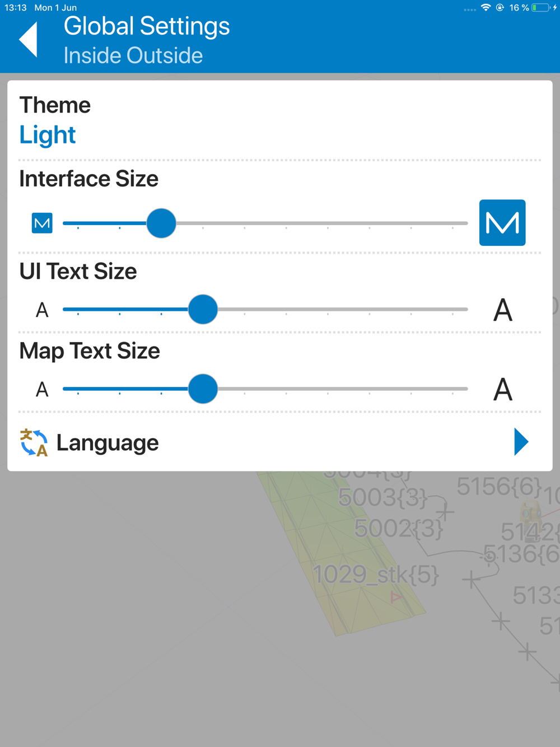Open the Language submenu arrow
The width and height of the screenshot is (560, 747).
tap(521, 442)
